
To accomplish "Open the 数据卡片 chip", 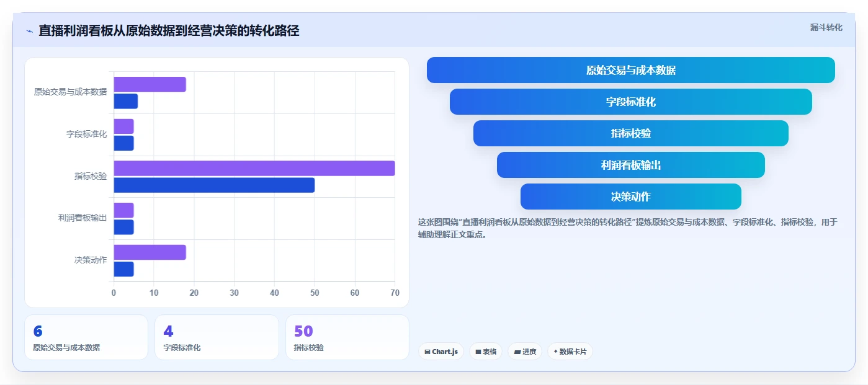I will [x=570, y=352].
